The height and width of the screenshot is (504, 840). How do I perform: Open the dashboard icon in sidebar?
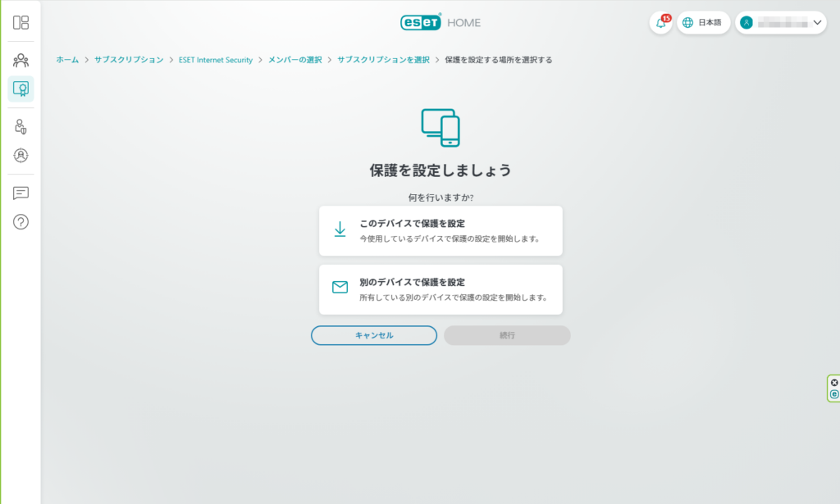pos(21,22)
